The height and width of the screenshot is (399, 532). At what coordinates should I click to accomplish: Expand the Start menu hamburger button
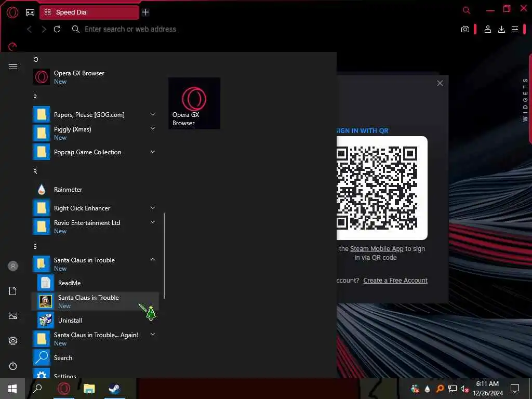[13, 66]
